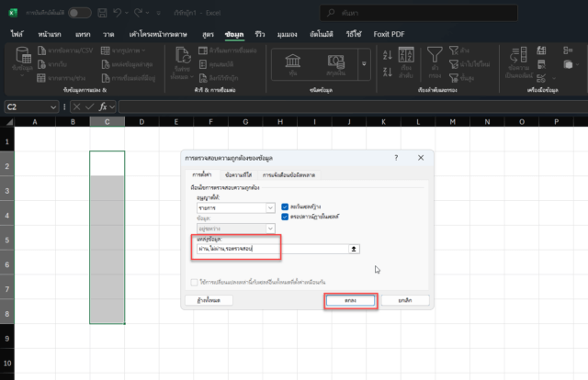The height and width of the screenshot is (380, 588).
Task: Switch to the Foxit PDF ribbon tab
Action: coord(389,34)
